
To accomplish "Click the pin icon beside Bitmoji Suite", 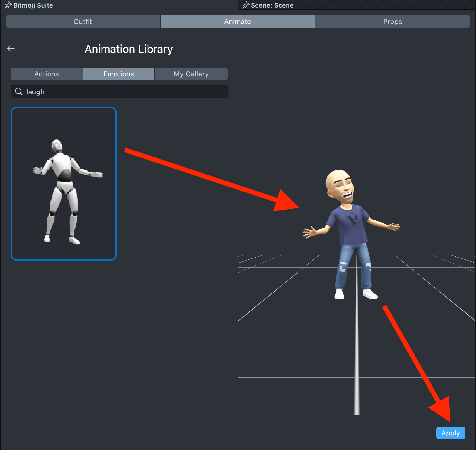I will 8,5.
